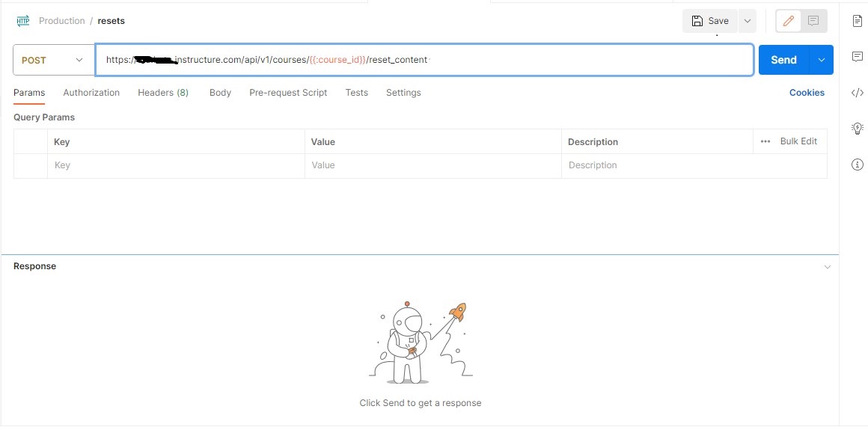Click the empty Description input cell
The height and width of the screenshot is (430, 868).
pyautogui.click(x=694, y=165)
